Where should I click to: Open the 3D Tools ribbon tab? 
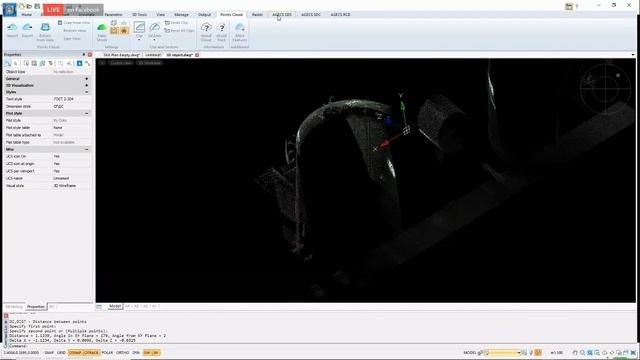click(139, 15)
